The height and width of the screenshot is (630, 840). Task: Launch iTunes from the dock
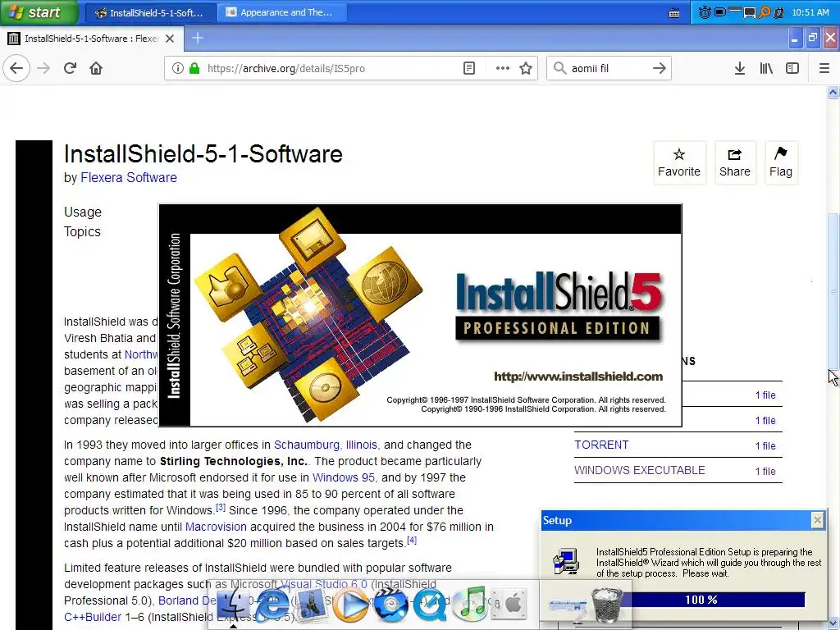(x=469, y=603)
